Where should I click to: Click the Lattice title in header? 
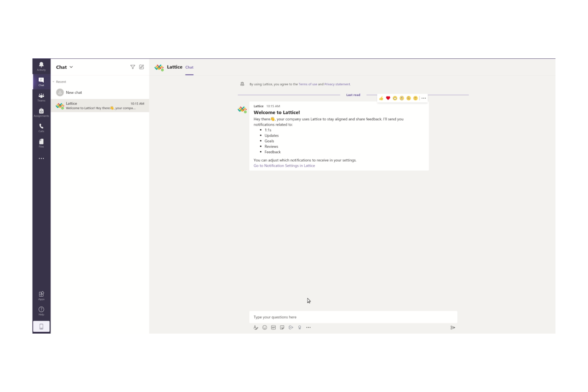(x=174, y=67)
